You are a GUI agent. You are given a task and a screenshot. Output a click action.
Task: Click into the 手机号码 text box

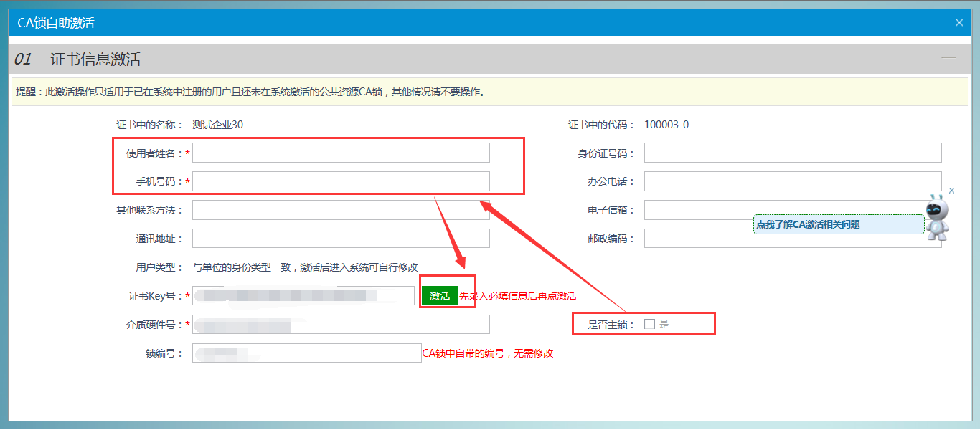point(341,181)
